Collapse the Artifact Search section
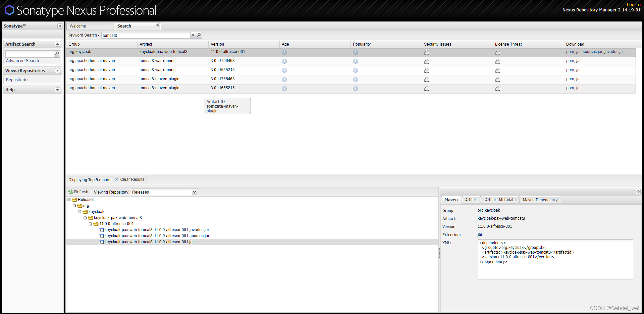 coord(57,44)
